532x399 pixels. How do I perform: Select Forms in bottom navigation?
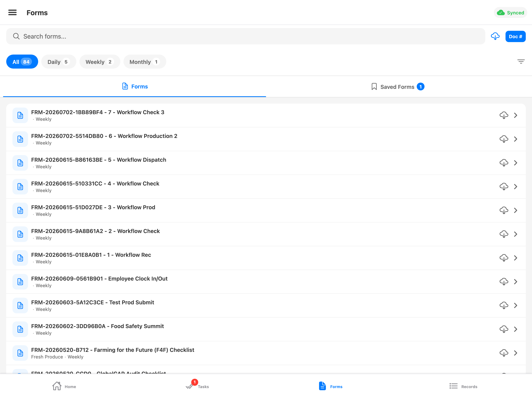(330, 386)
